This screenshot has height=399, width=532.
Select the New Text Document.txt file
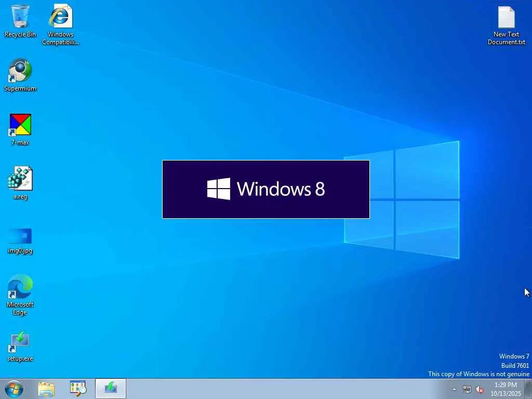[x=506, y=24]
